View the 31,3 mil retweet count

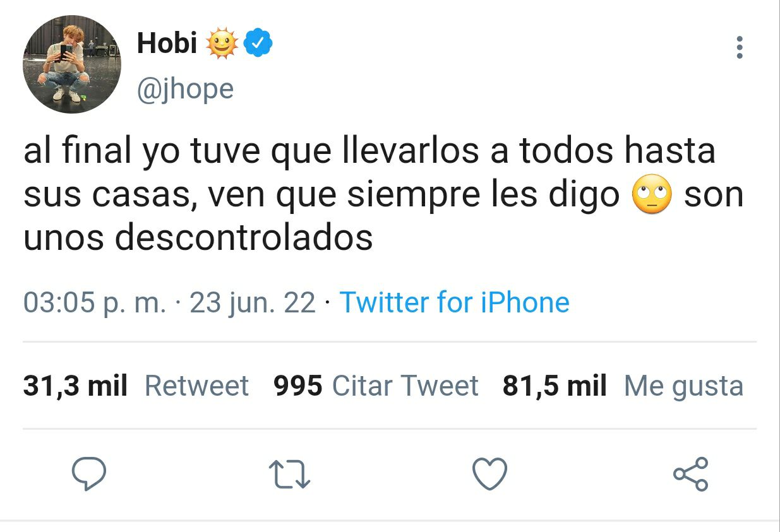[75, 386]
